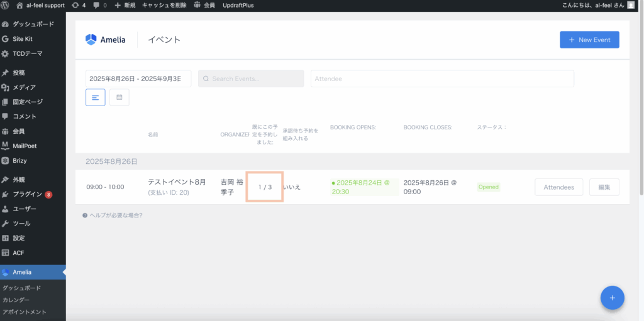Open the date range picker field
Viewport: 644px width, 321px height.
(x=138, y=79)
